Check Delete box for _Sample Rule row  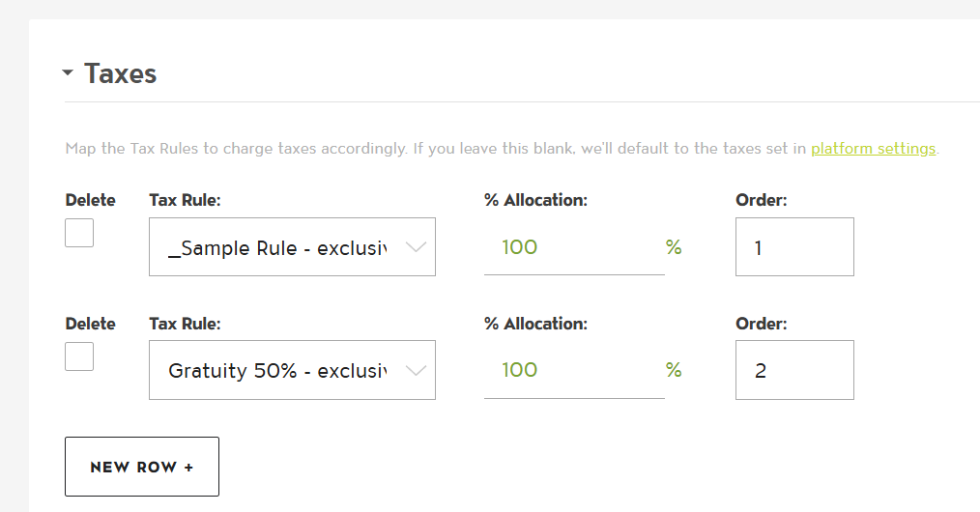click(79, 233)
